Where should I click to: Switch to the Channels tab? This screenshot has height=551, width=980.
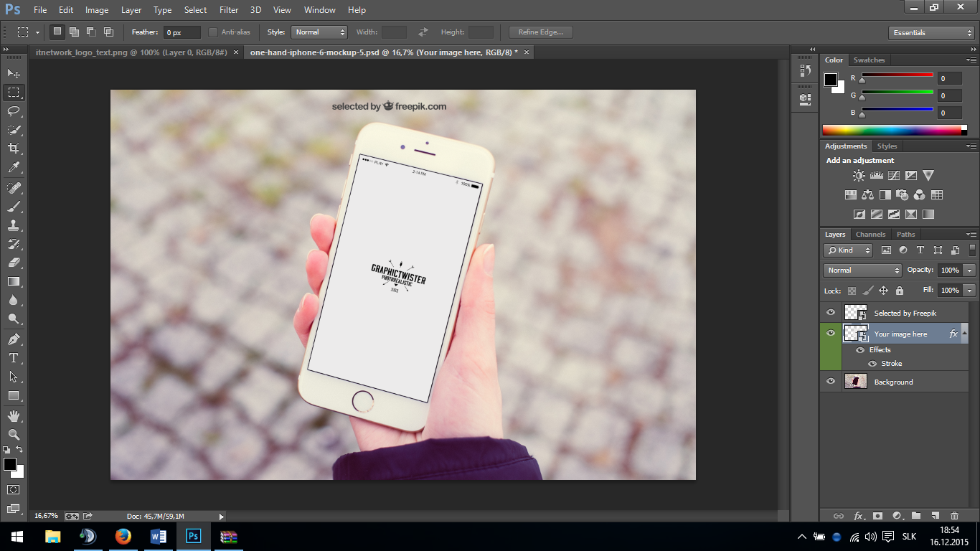point(870,235)
